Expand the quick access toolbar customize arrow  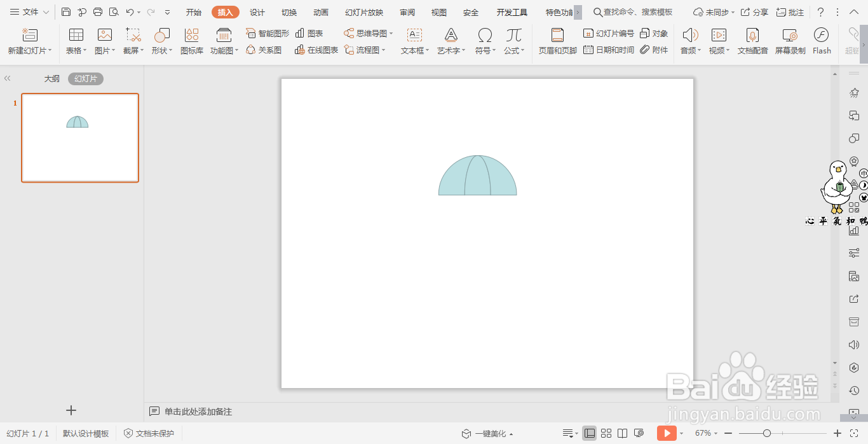click(167, 12)
